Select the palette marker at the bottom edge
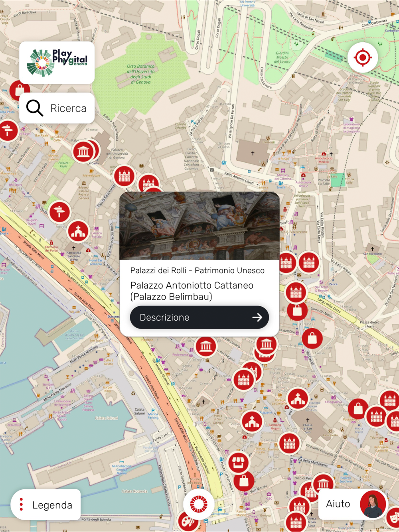399x532 pixels. (188, 522)
